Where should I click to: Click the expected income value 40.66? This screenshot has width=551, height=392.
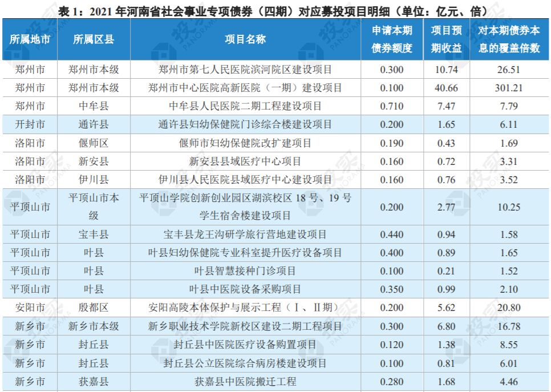tap(446, 88)
